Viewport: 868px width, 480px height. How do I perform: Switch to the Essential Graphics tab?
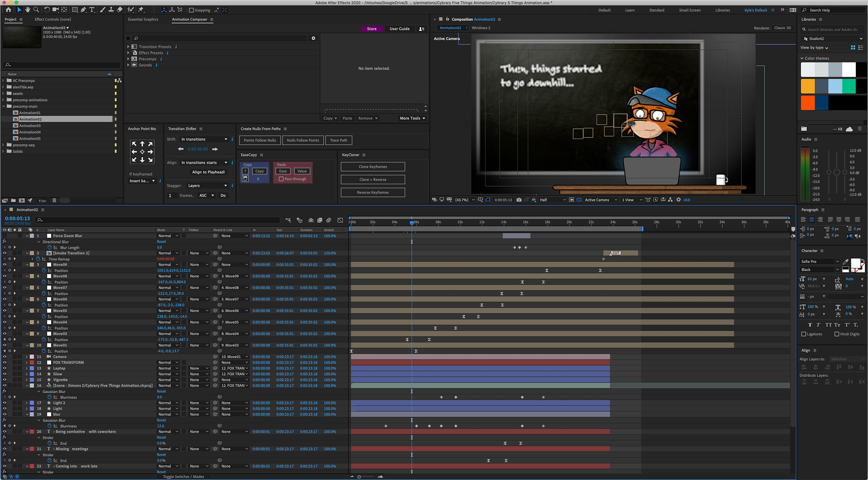(x=143, y=19)
